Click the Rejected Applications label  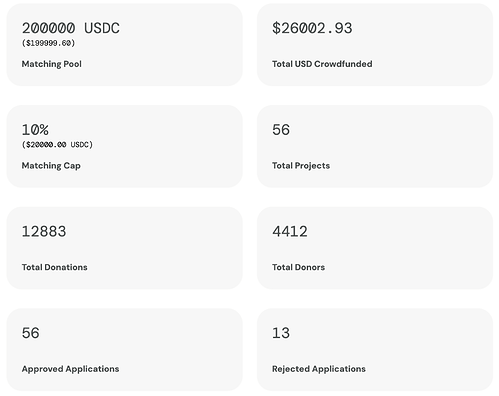319,369
